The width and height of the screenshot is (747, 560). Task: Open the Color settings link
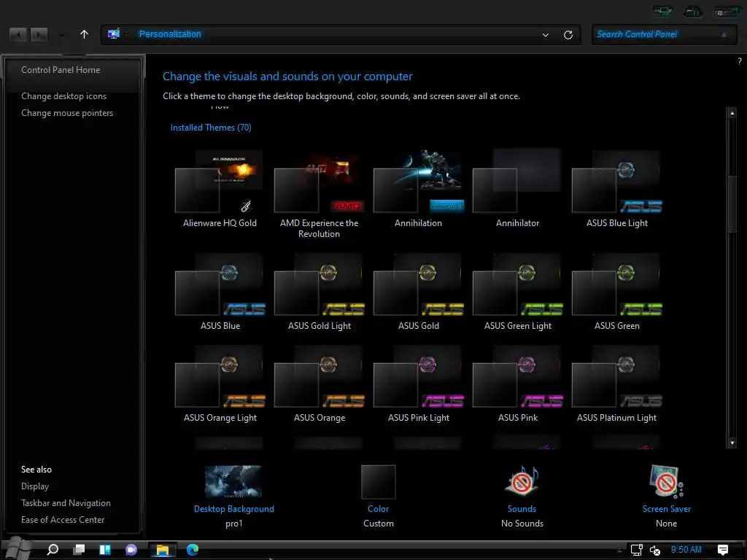tap(379, 508)
